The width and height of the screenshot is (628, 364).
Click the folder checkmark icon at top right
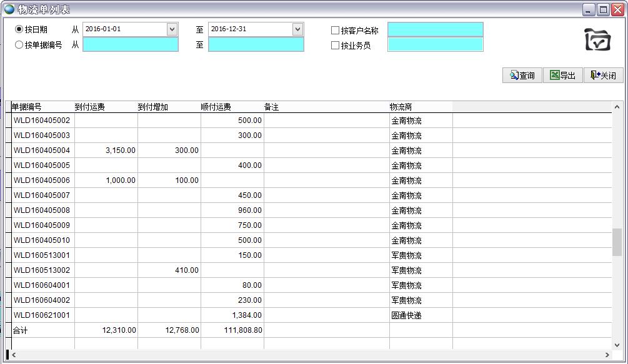(x=597, y=40)
